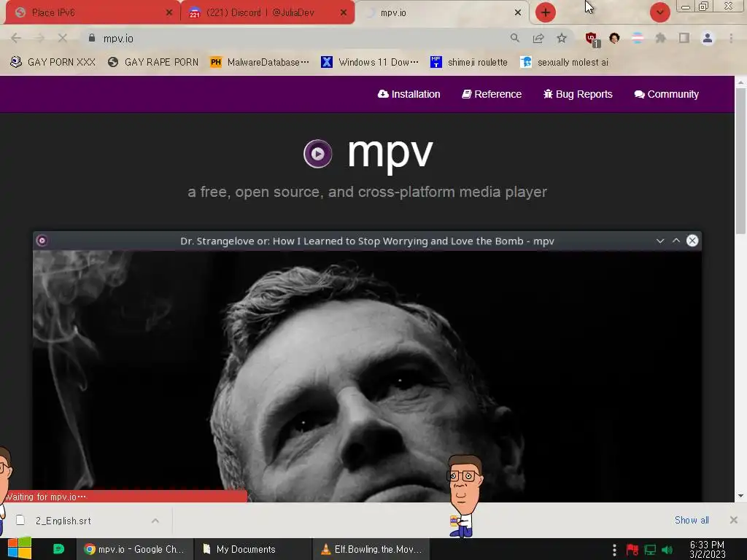The width and height of the screenshot is (747, 560).
Task: Click the round avatar extension icon
Action: (x=614, y=38)
